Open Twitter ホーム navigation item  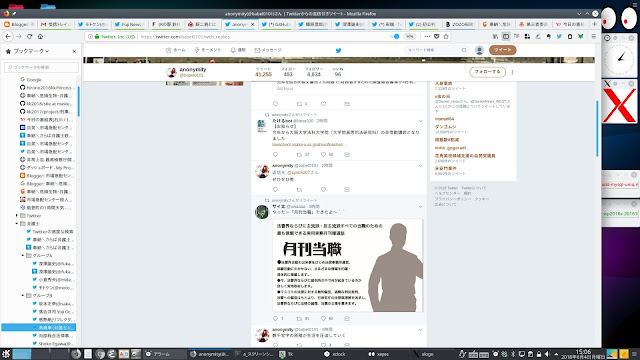[176, 50]
